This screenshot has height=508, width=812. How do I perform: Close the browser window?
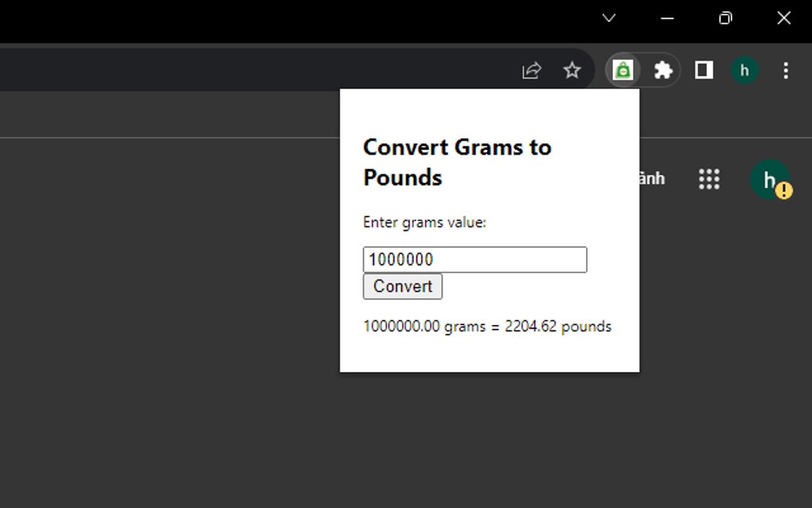(783, 18)
